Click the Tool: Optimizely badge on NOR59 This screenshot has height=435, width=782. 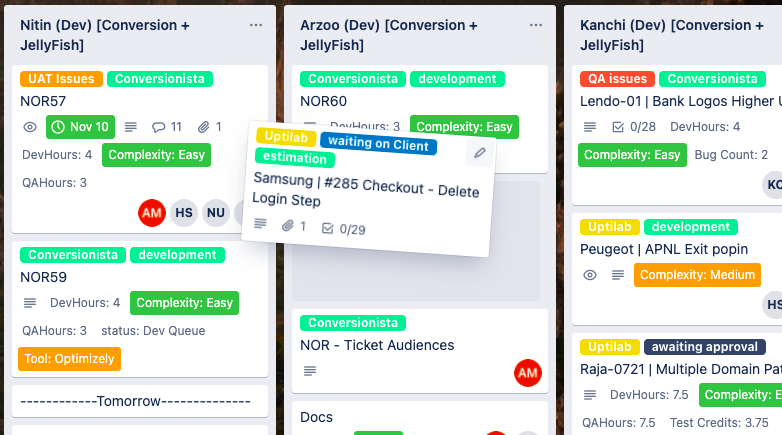pyautogui.click(x=69, y=358)
